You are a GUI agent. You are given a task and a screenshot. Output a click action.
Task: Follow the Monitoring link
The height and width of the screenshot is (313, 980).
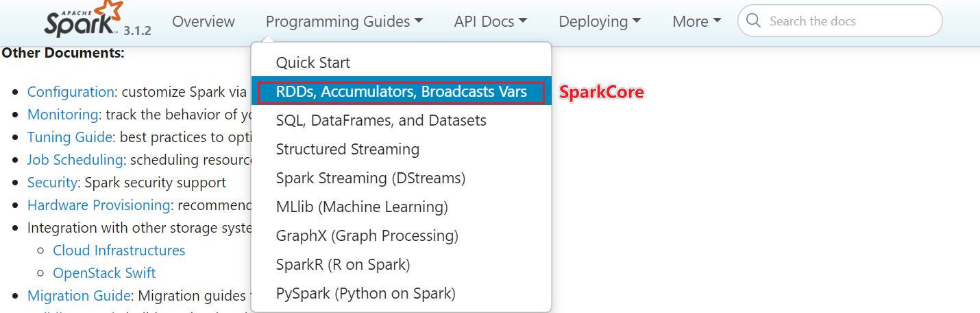(x=63, y=115)
